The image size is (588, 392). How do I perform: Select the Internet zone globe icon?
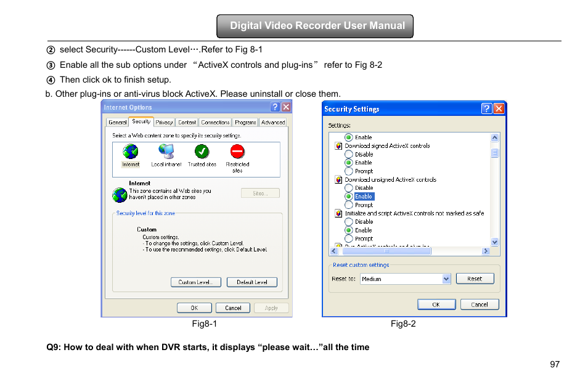click(x=131, y=152)
